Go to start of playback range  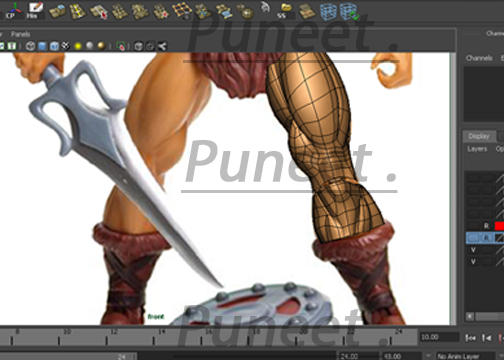tap(471, 338)
